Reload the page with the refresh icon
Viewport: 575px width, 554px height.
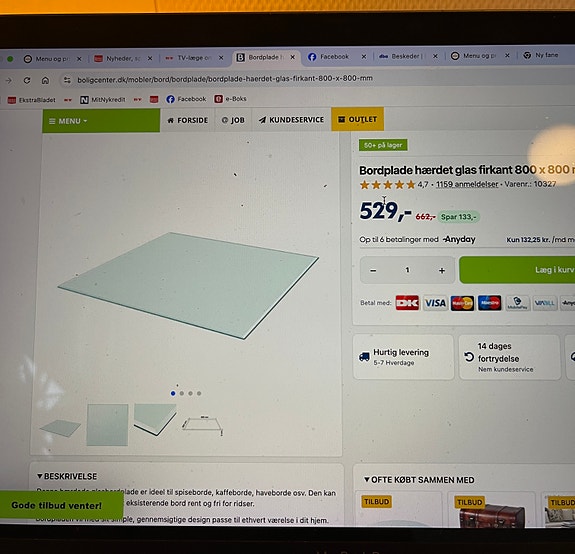pyautogui.click(x=27, y=80)
